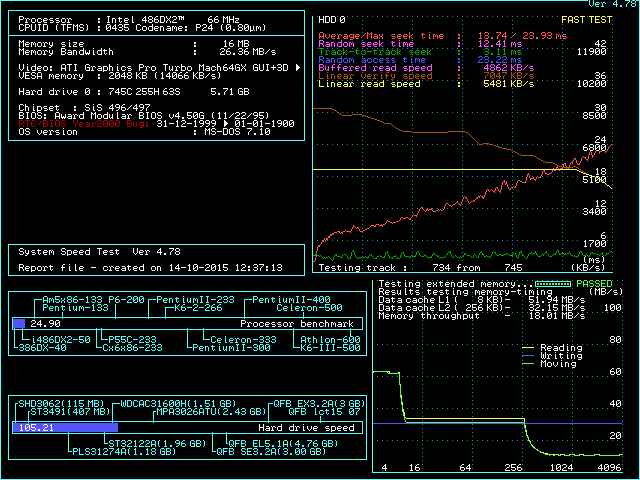Click the K6-2-266 reference label

pos(198,308)
